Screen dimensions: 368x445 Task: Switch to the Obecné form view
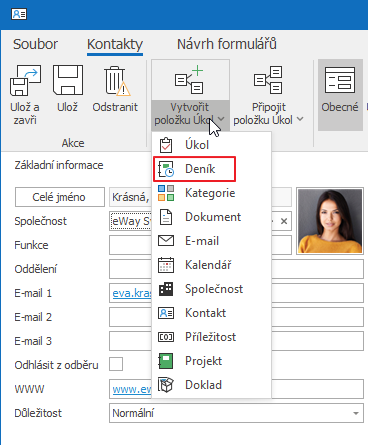[340, 95]
